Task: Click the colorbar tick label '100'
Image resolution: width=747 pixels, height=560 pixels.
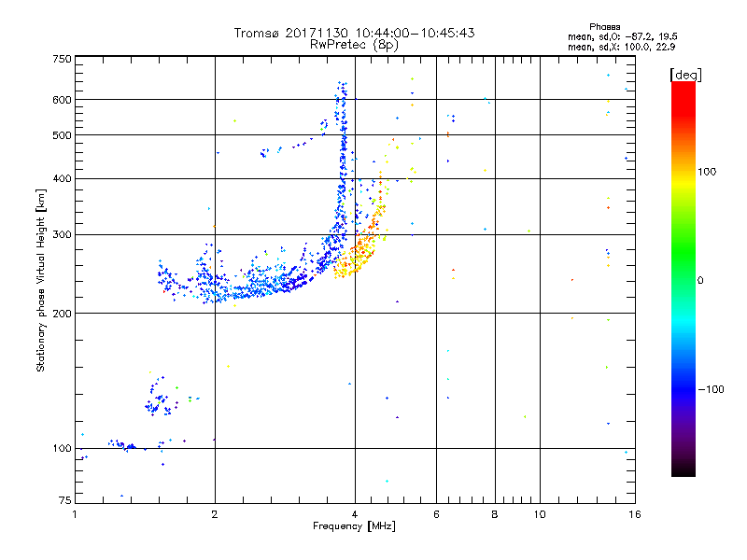Action: (x=707, y=172)
